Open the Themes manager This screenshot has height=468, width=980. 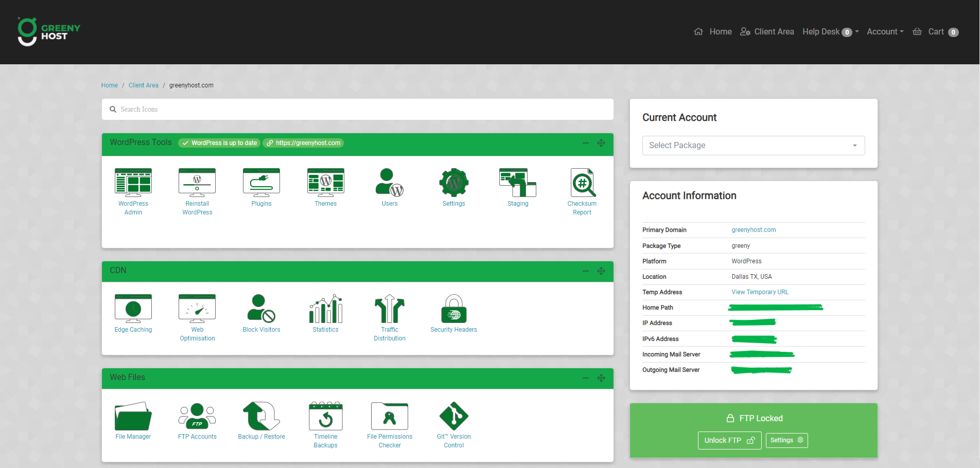click(325, 187)
